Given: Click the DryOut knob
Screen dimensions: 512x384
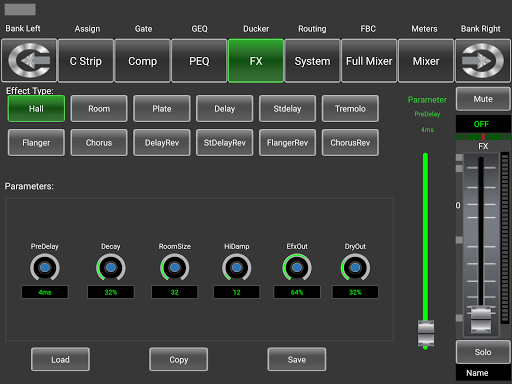Looking at the screenshot, I should pos(355,267).
